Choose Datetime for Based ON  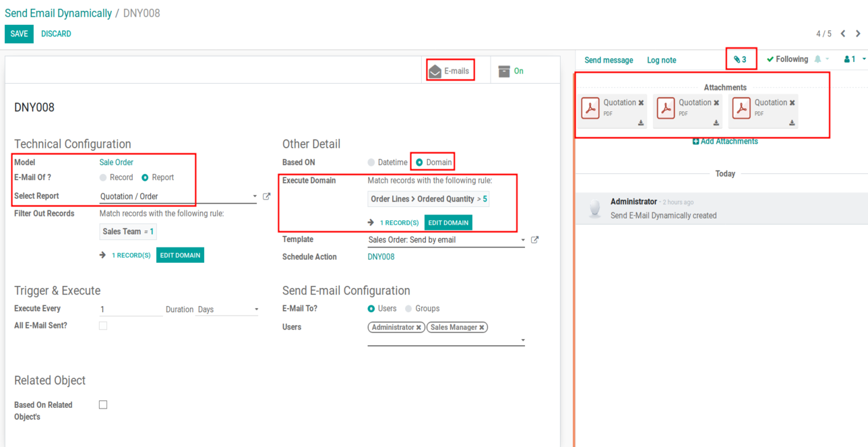[371, 162]
